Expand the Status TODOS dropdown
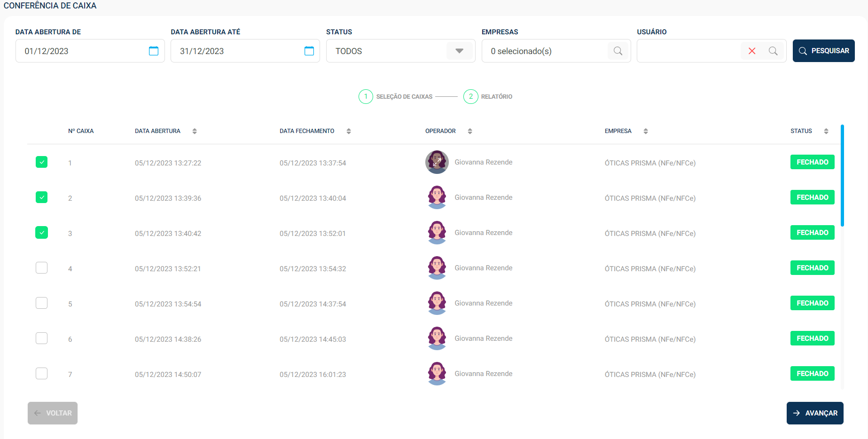The width and height of the screenshot is (868, 439). (459, 51)
